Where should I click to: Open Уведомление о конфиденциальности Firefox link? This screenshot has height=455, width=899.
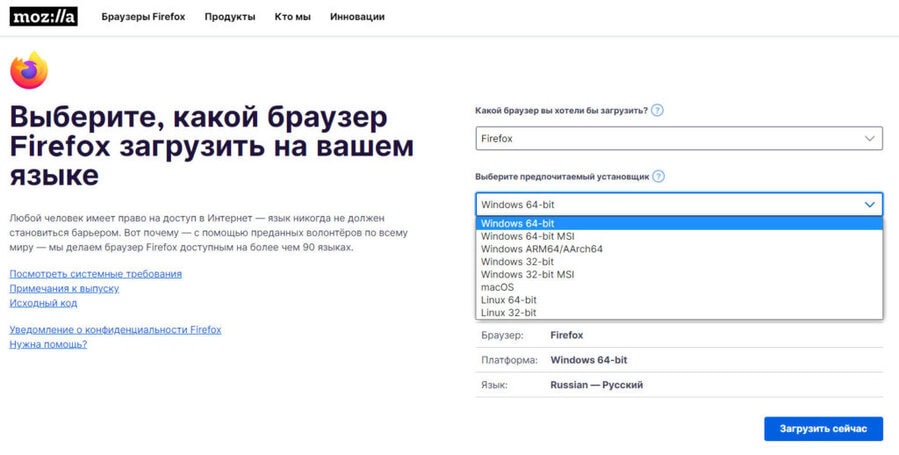point(115,330)
